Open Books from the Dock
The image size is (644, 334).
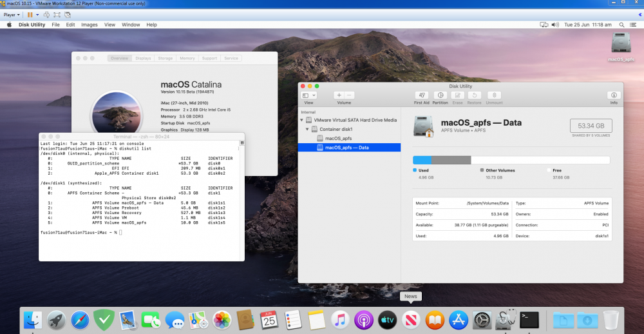[x=435, y=320]
